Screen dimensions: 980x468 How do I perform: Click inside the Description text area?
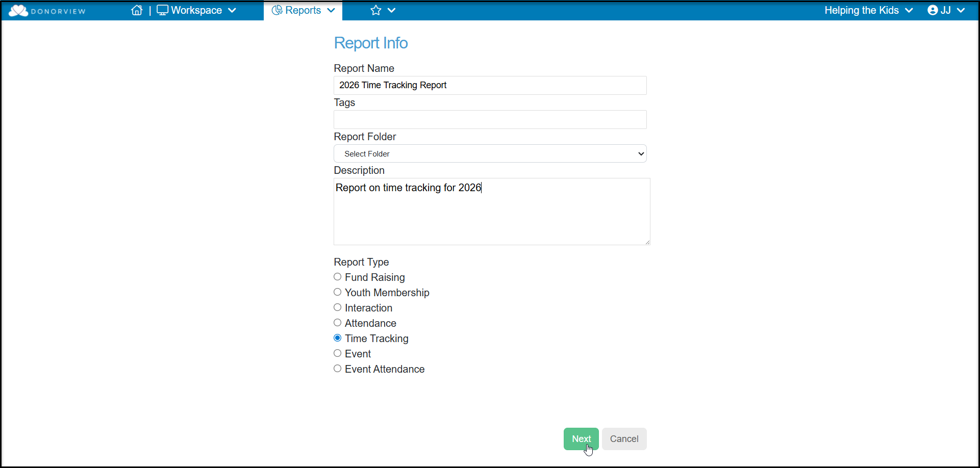click(492, 212)
